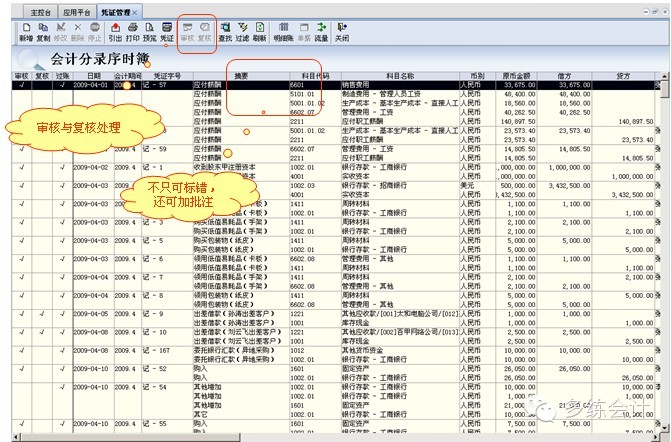Click the 币别 column header
Viewport: 671px width, 442px height.
point(477,76)
